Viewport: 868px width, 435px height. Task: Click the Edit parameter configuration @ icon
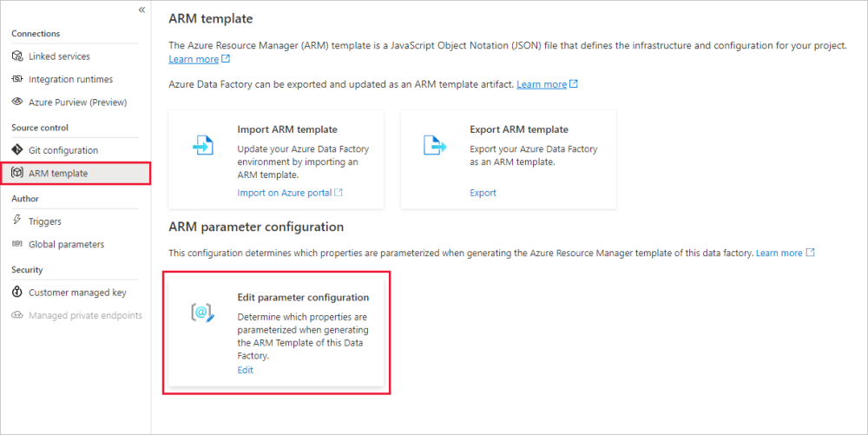tap(202, 313)
